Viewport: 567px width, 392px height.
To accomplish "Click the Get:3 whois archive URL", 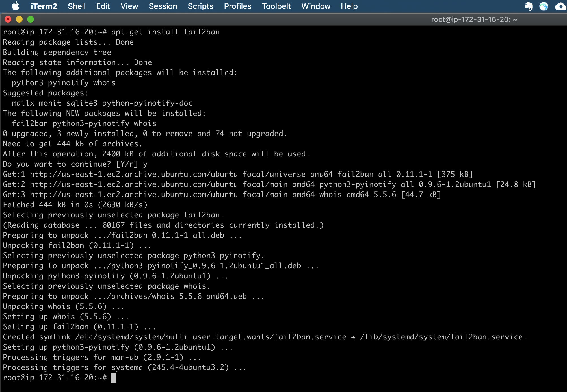I will [134, 195].
